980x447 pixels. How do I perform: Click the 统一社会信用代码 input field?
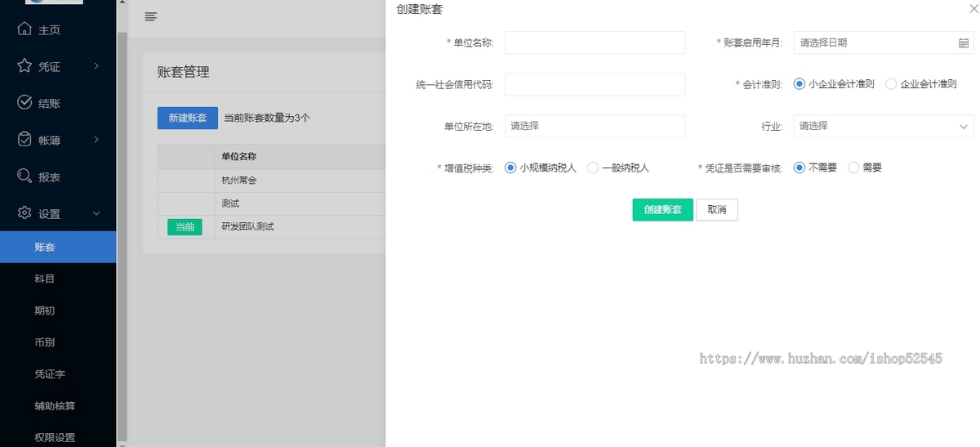point(595,84)
